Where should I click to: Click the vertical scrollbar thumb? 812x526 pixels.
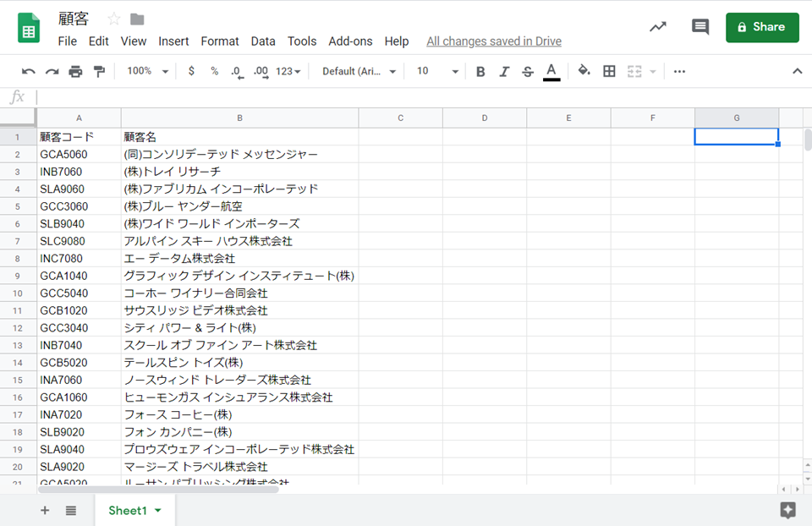pos(807,140)
